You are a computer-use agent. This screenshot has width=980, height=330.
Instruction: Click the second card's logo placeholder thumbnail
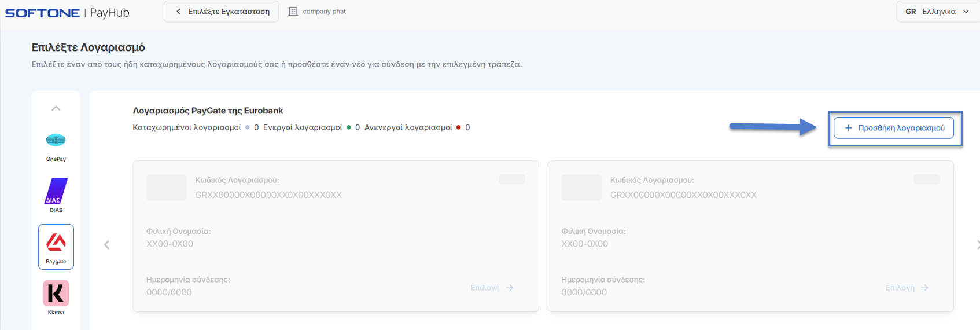point(581,188)
